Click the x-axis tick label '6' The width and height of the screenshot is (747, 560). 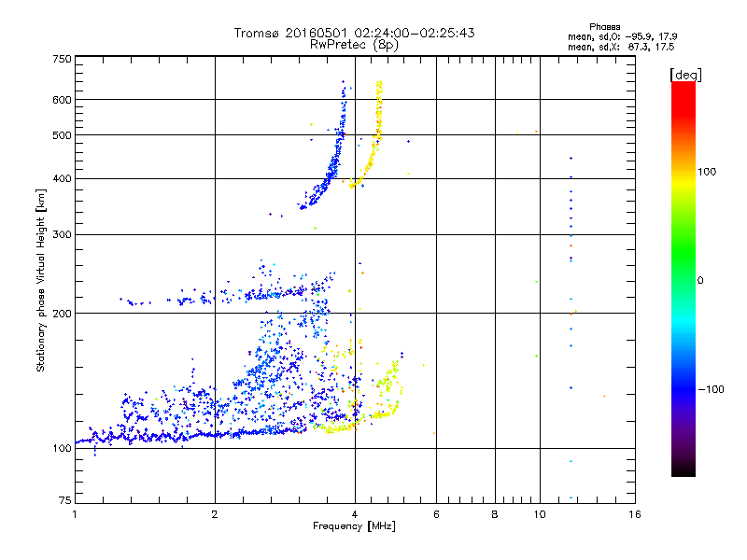pyautogui.click(x=436, y=514)
